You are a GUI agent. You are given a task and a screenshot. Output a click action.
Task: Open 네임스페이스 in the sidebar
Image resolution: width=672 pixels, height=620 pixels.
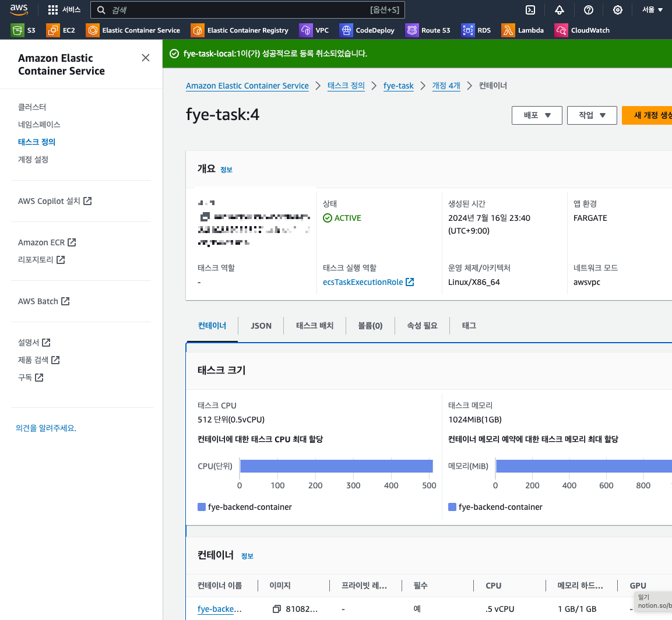(39, 125)
